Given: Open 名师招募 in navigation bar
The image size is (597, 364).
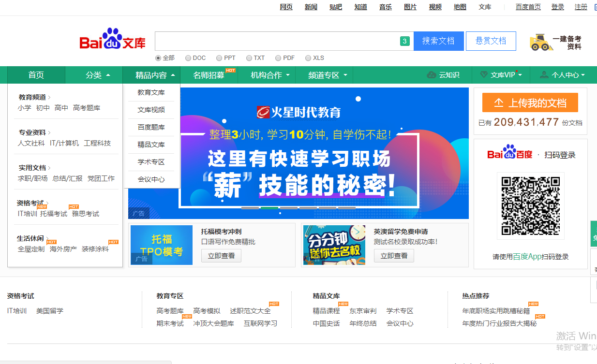Looking at the screenshot, I should pos(209,75).
